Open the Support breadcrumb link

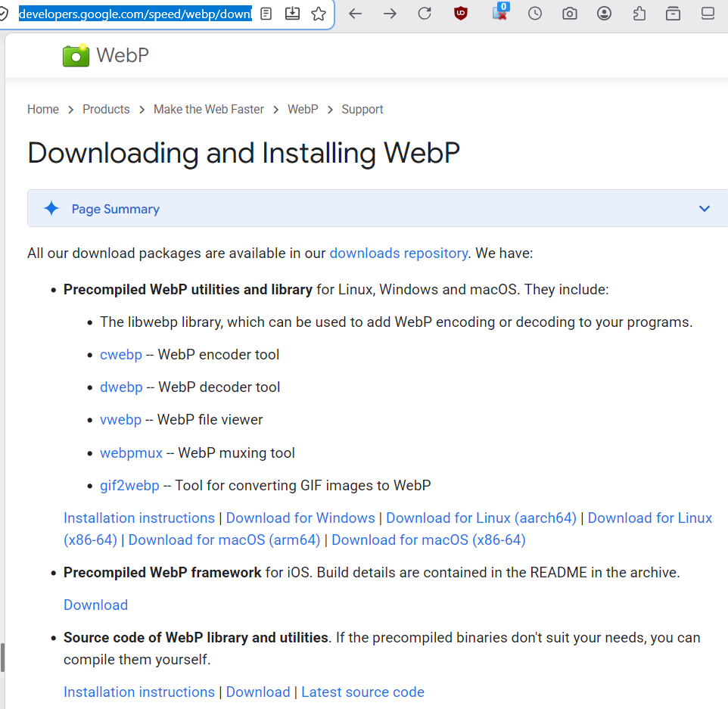[x=362, y=110]
